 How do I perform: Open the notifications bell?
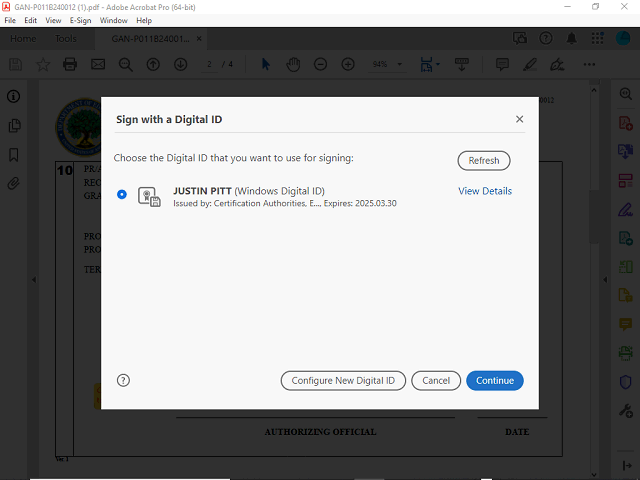[x=571, y=38]
